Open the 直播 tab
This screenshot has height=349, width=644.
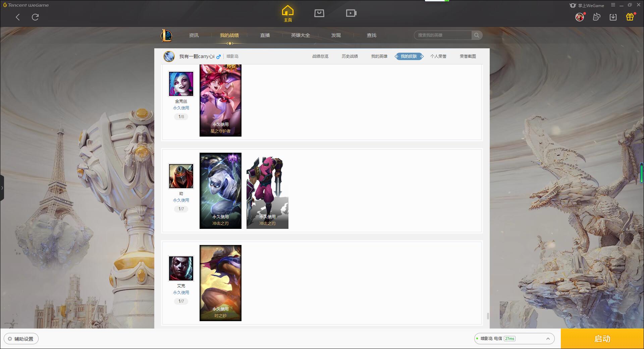coord(265,35)
